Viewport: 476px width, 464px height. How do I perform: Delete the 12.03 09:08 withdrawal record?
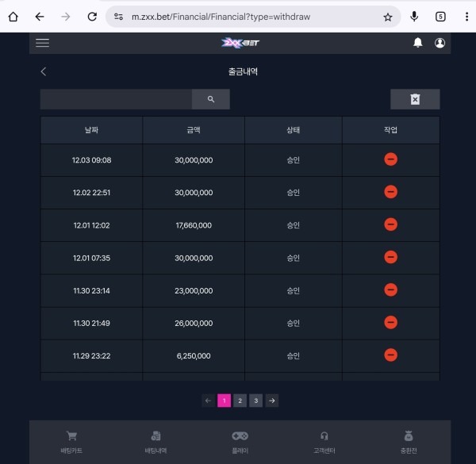390,159
